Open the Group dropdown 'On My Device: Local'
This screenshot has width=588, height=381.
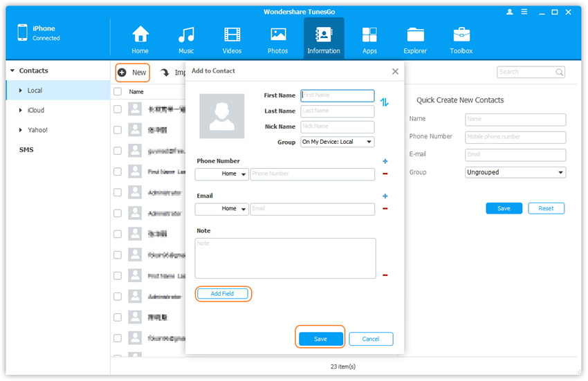point(338,142)
